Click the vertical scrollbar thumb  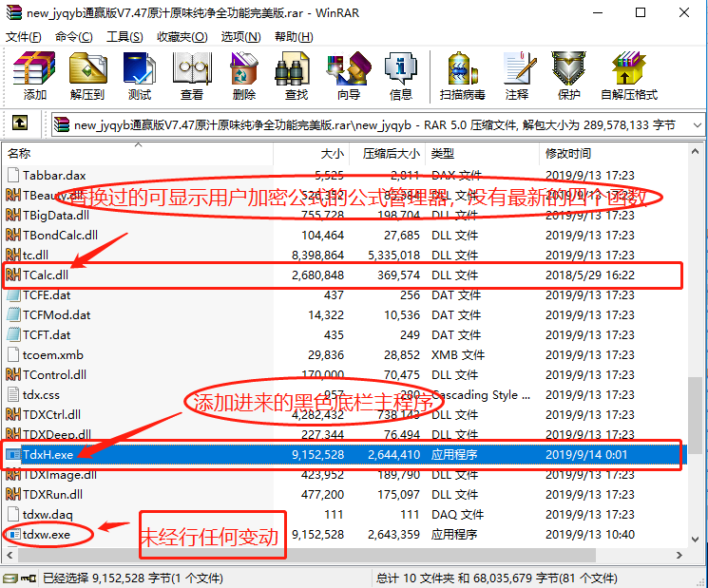[695, 416]
